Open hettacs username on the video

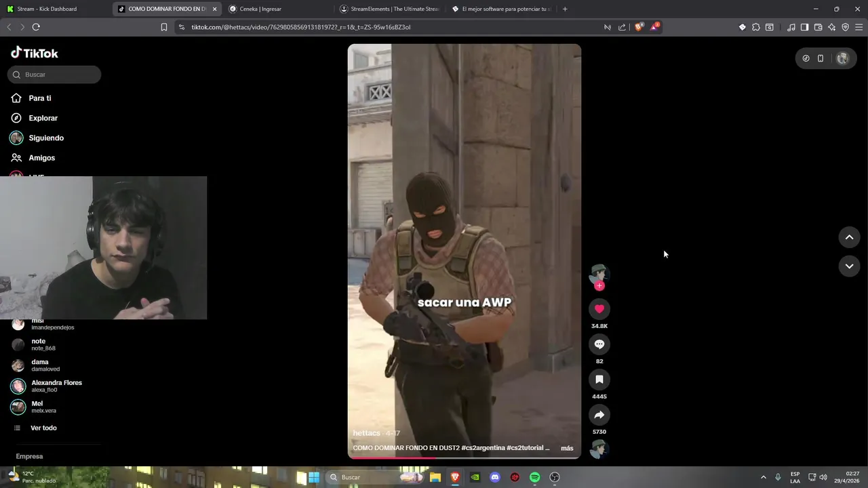point(366,433)
